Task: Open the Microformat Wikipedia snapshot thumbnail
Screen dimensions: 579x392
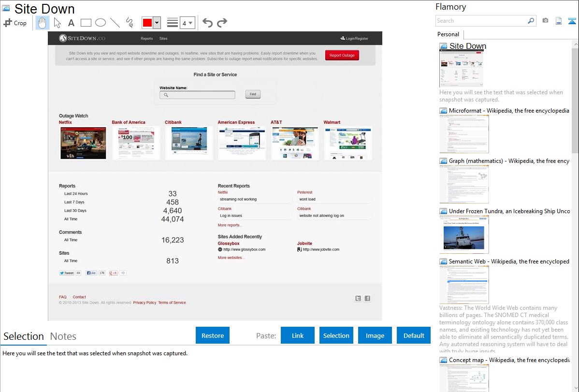Action: coord(464,134)
